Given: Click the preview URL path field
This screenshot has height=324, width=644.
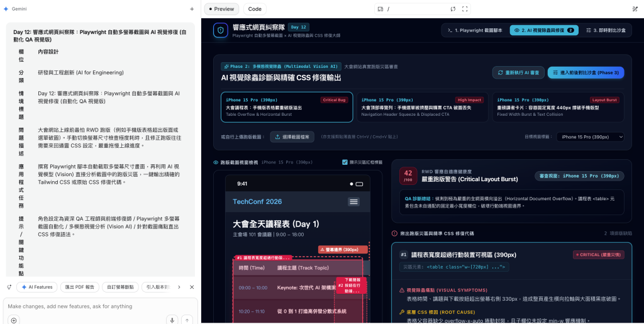Looking at the screenshot, I should pos(416,9).
